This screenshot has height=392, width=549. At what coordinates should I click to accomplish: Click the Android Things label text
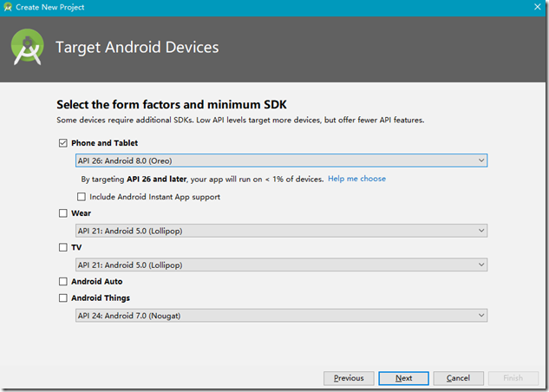(x=101, y=297)
